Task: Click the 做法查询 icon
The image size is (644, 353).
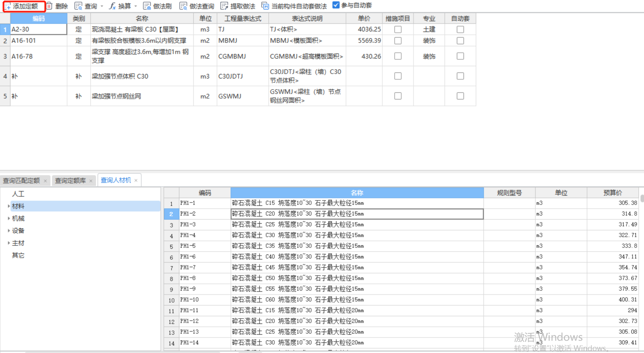Action: point(183,6)
